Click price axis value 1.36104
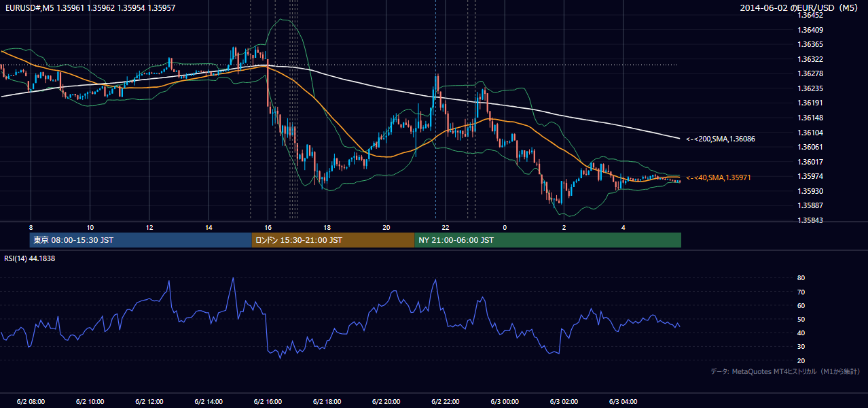This screenshot has height=408, width=868. [810, 133]
